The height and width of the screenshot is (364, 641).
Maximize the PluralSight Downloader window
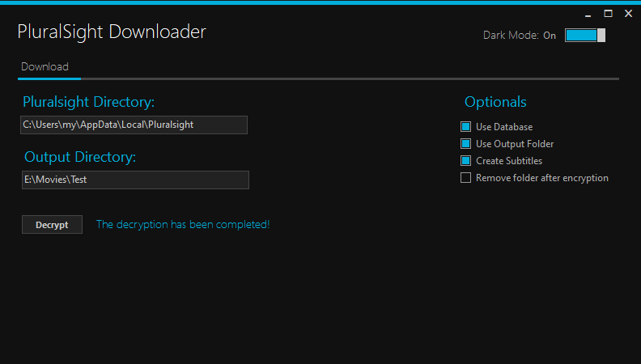[609, 14]
